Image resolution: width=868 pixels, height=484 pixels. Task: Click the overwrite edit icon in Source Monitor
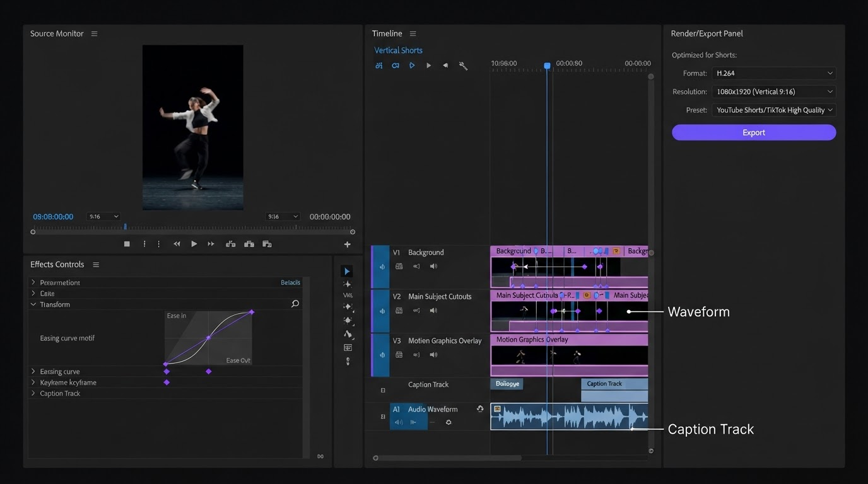(249, 244)
